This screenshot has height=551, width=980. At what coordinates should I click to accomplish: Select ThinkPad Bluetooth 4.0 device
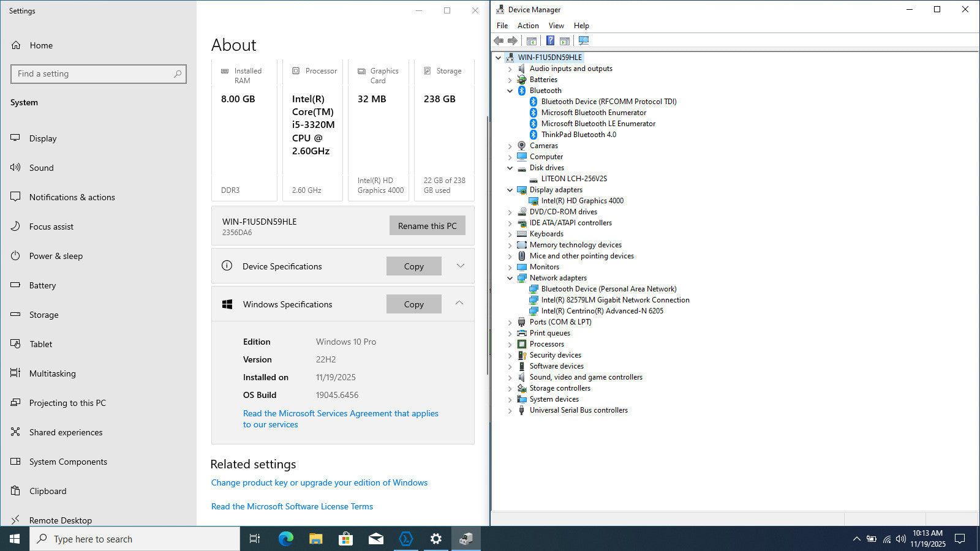click(x=578, y=135)
